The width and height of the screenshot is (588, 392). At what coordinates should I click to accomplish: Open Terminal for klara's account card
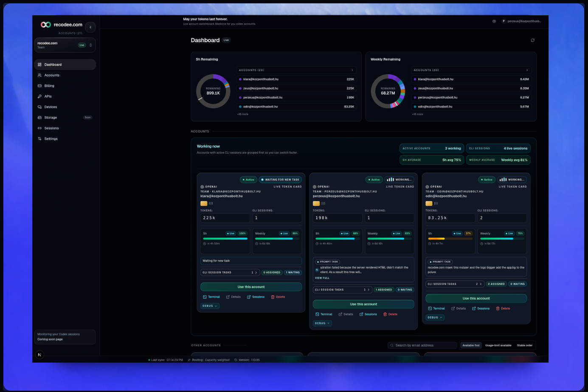click(211, 297)
